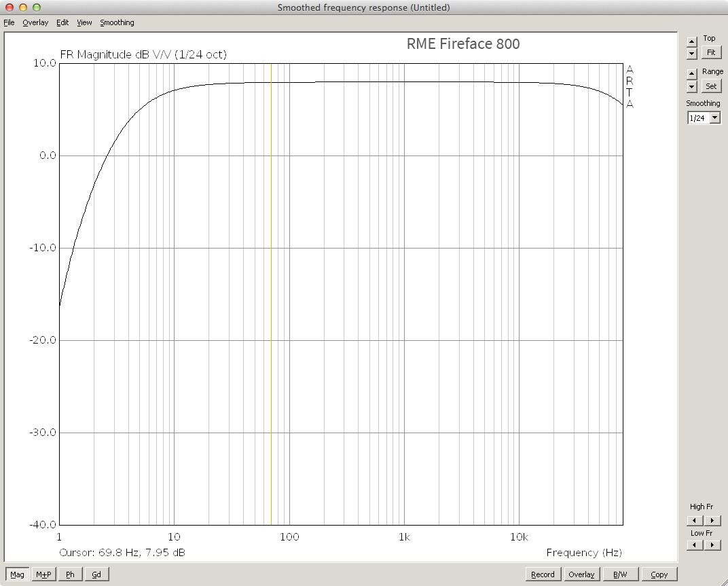Click the Range up arrow
728x586 pixels.
(692, 74)
